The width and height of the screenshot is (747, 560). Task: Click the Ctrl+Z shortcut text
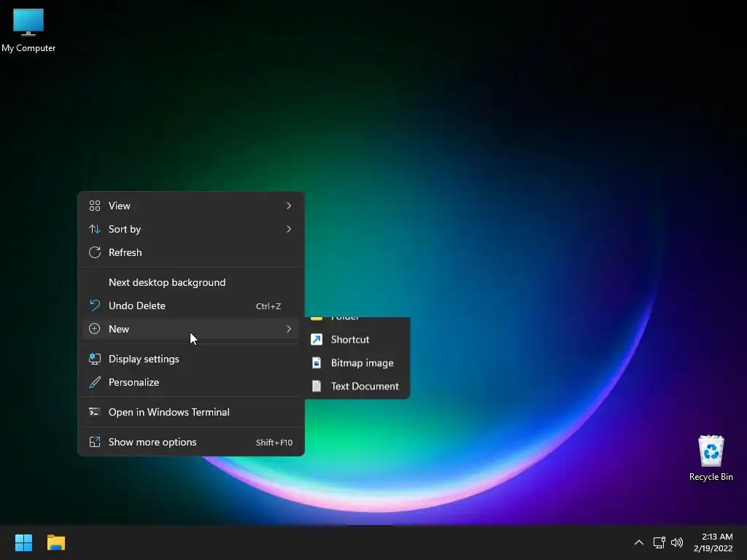point(268,306)
